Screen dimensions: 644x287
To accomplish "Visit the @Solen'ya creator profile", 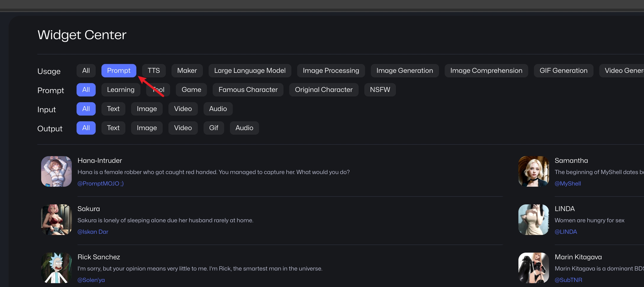I will pyautogui.click(x=91, y=280).
